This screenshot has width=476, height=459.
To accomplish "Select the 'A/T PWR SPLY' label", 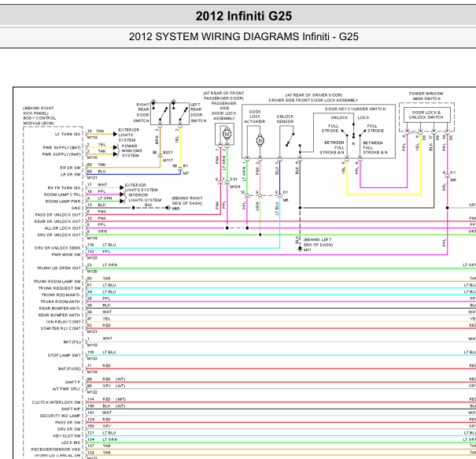I will tap(66, 389).
